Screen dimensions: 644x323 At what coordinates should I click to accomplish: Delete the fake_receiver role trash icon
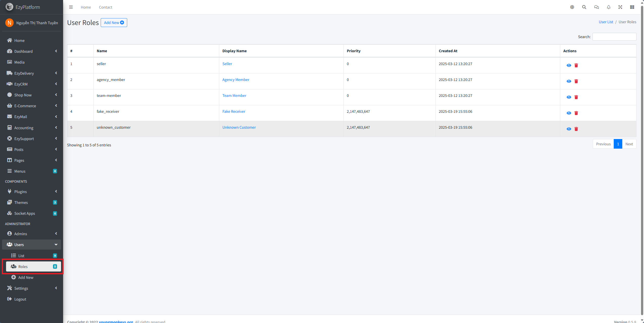point(576,113)
